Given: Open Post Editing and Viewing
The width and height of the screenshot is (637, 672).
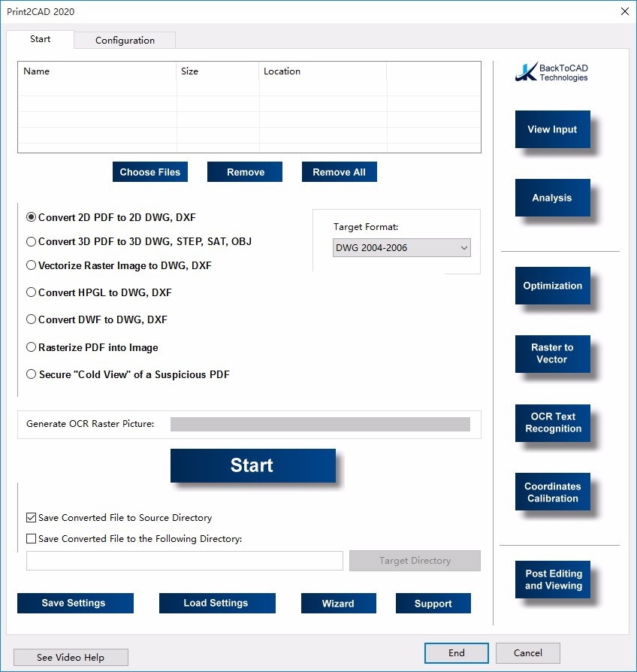Looking at the screenshot, I should (x=552, y=580).
